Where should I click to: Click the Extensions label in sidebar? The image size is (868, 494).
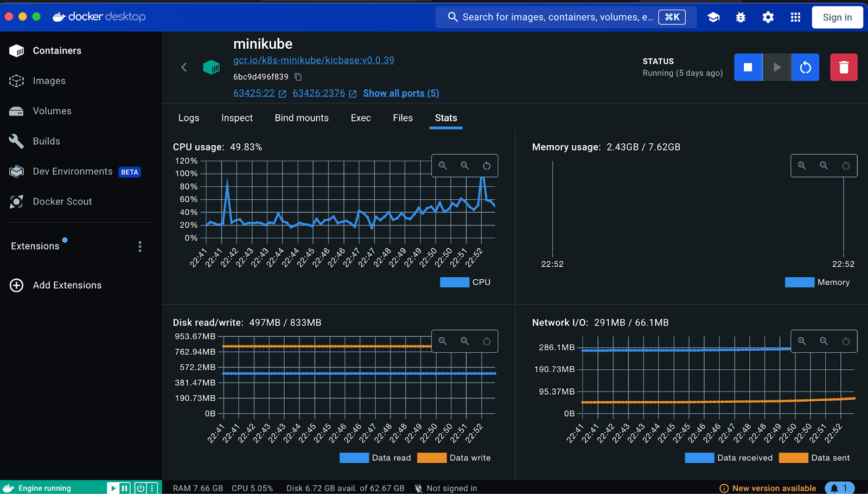pyautogui.click(x=35, y=246)
